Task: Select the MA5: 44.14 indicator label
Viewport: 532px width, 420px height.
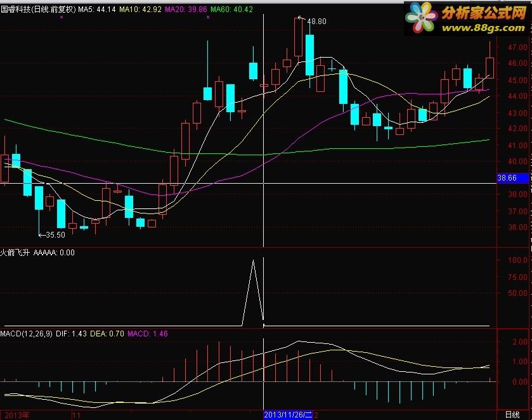Action: pyautogui.click(x=97, y=9)
